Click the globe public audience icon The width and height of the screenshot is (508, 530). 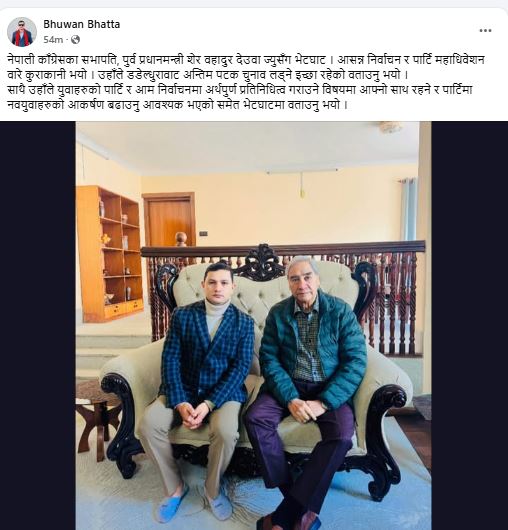(75, 40)
